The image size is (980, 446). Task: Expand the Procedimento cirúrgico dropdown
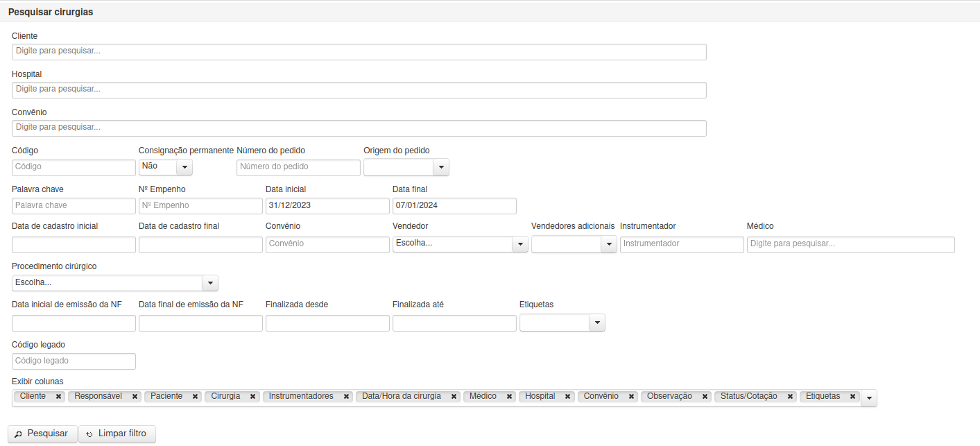point(210,283)
